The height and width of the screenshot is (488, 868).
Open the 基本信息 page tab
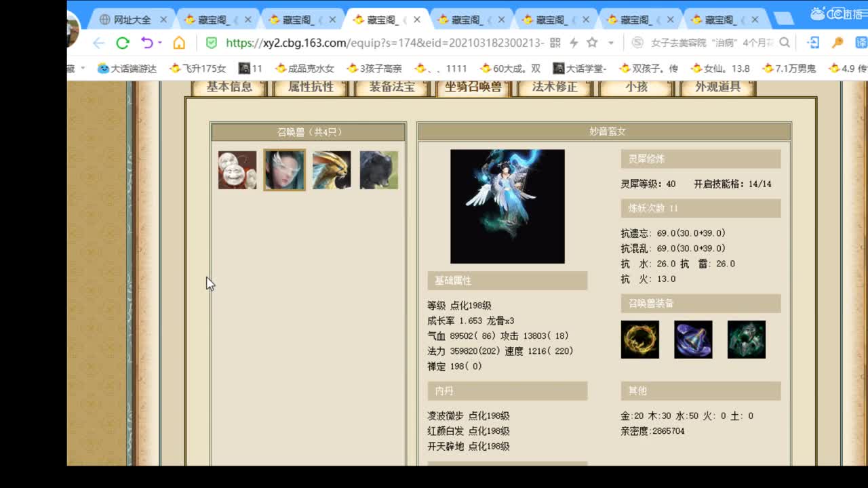coord(230,87)
